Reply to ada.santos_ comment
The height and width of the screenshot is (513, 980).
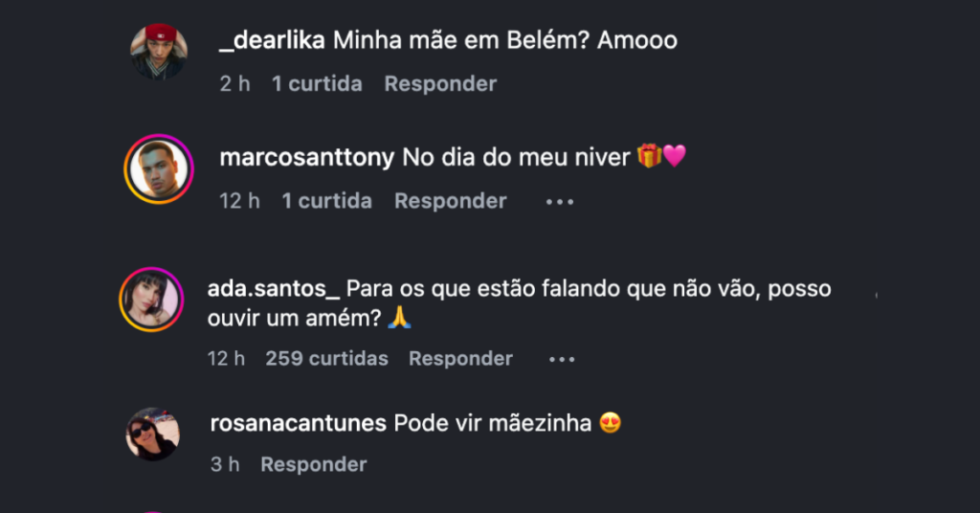click(x=460, y=359)
